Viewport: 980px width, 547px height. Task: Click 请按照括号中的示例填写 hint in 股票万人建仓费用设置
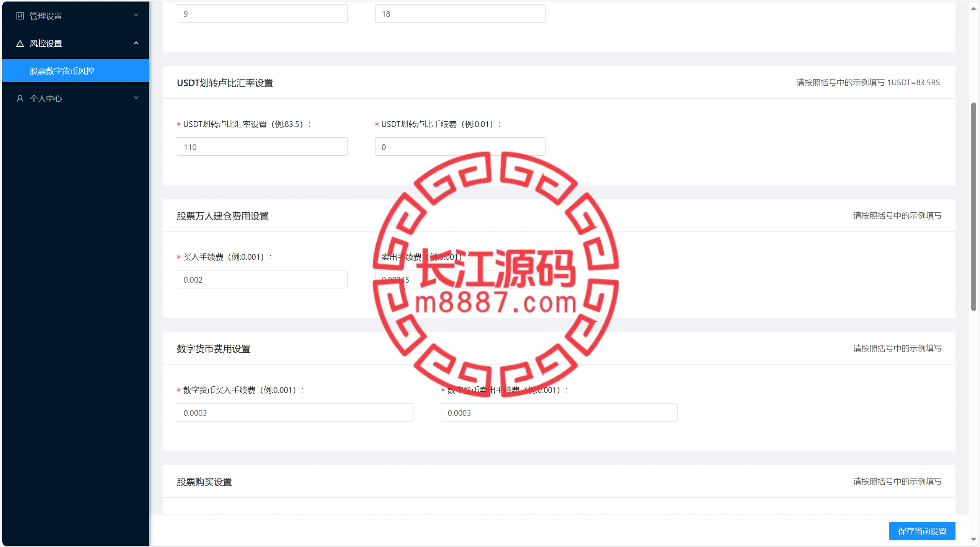click(x=897, y=216)
